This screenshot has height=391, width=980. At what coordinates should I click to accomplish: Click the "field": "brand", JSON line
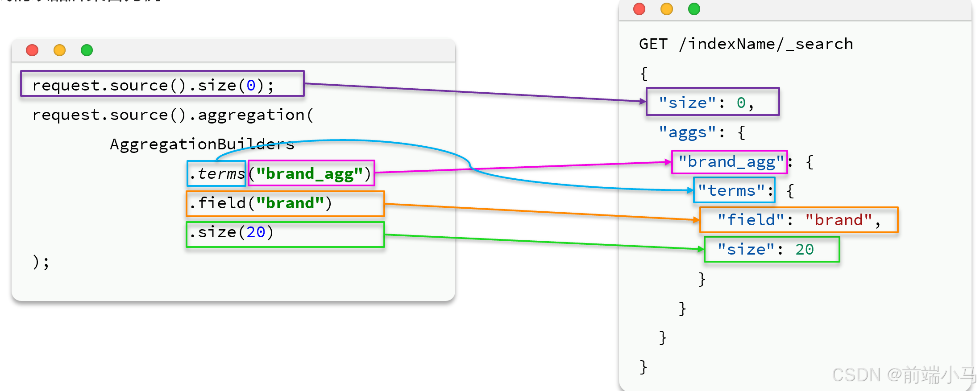click(x=799, y=220)
